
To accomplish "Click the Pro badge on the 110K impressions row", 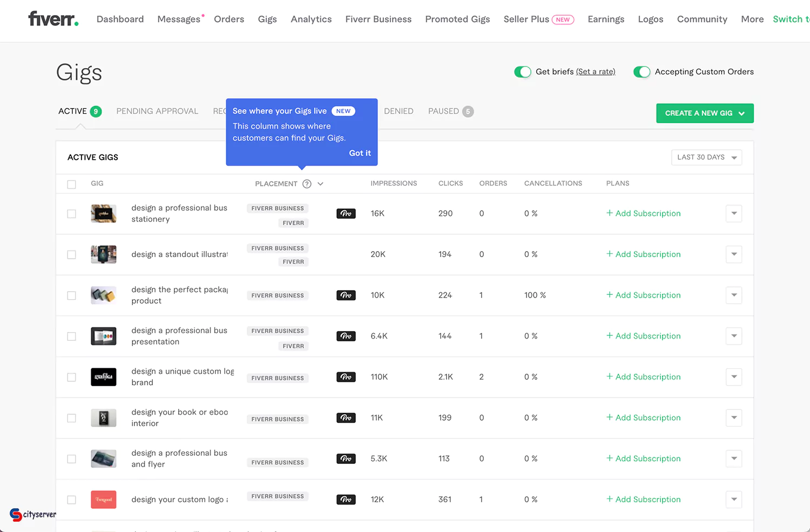I will click(x=346, y=377).
